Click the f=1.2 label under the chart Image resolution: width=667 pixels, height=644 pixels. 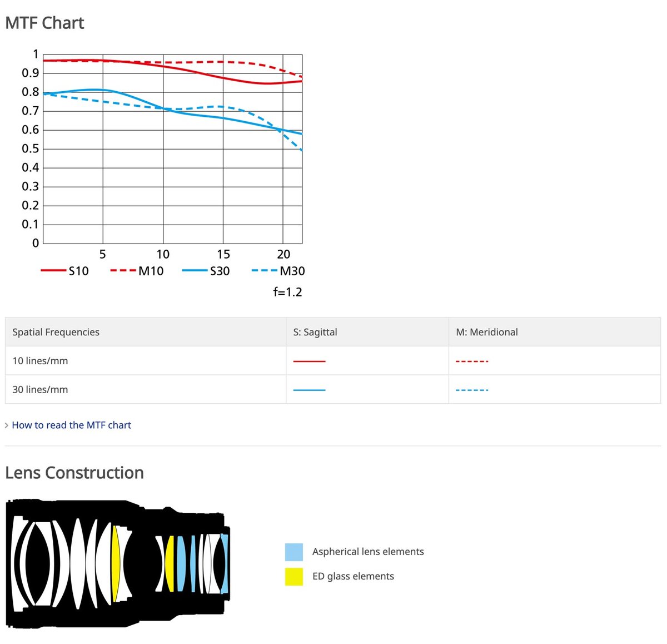point(287,292)
